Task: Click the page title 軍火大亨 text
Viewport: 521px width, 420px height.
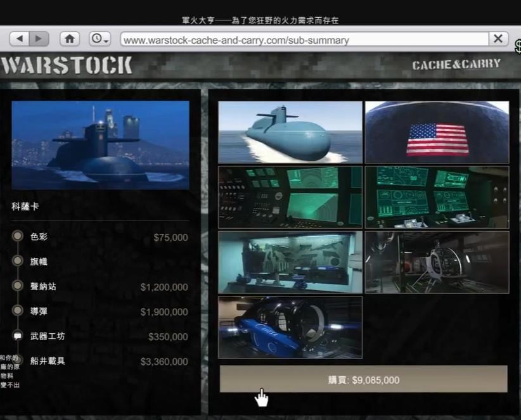Action: pyautogui.click(x=198, y=20)
